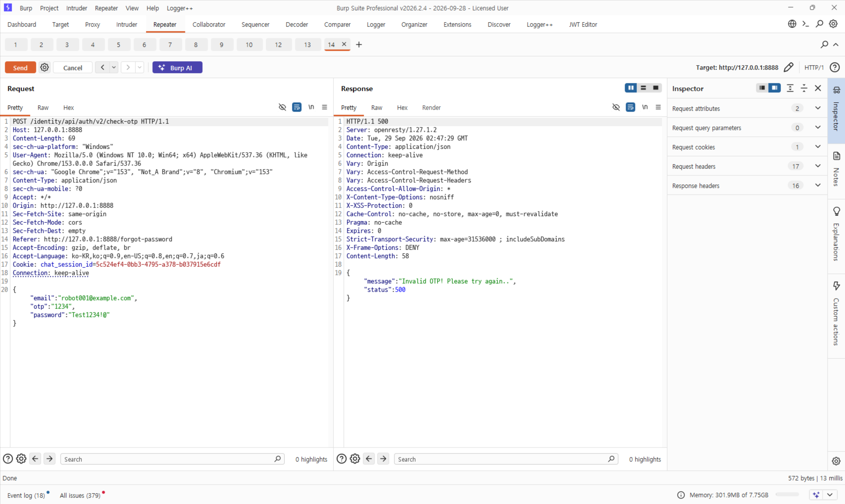Switch to the Intruder tab

click(126, 24)
